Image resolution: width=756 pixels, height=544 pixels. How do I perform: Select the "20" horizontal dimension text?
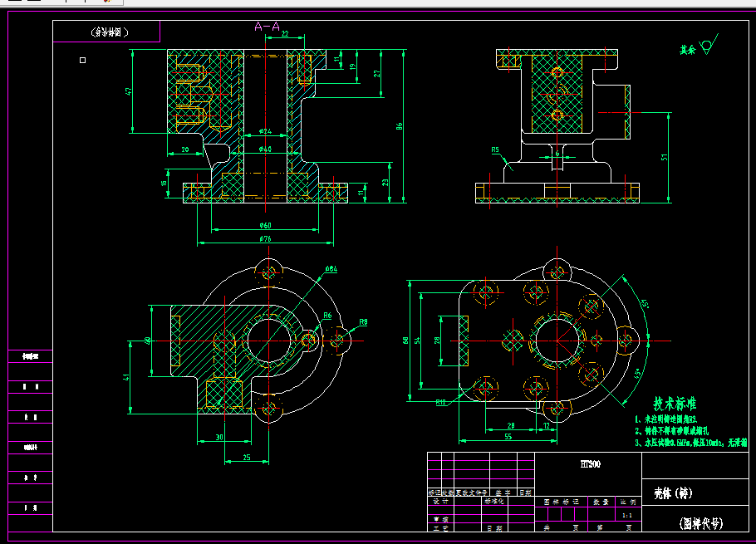(185, 149)
